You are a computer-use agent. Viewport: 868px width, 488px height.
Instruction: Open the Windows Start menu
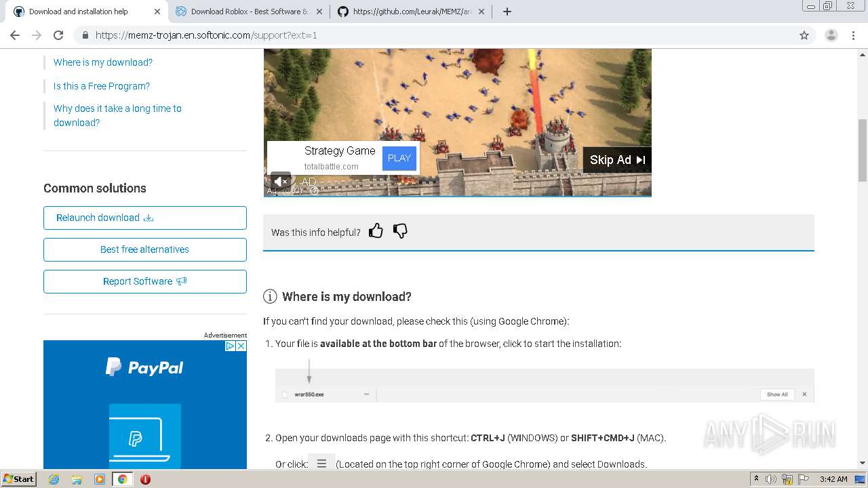pos(18,479)
